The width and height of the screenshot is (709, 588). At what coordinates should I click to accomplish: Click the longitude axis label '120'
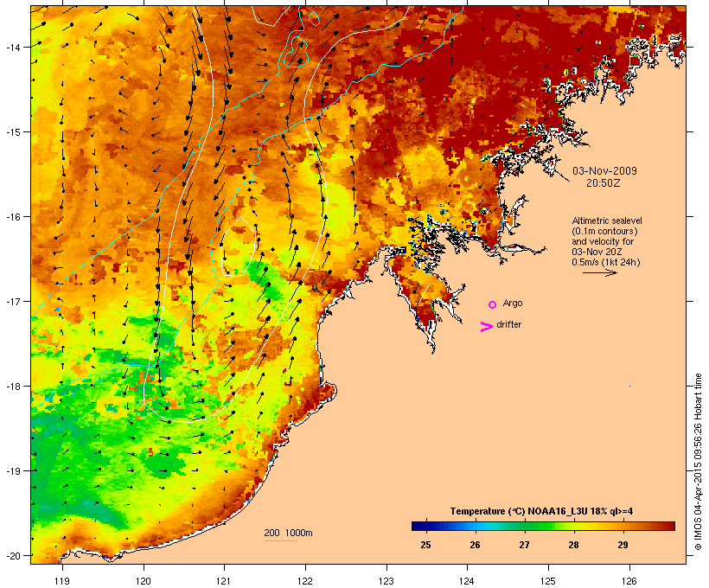[x=144, y=581]
